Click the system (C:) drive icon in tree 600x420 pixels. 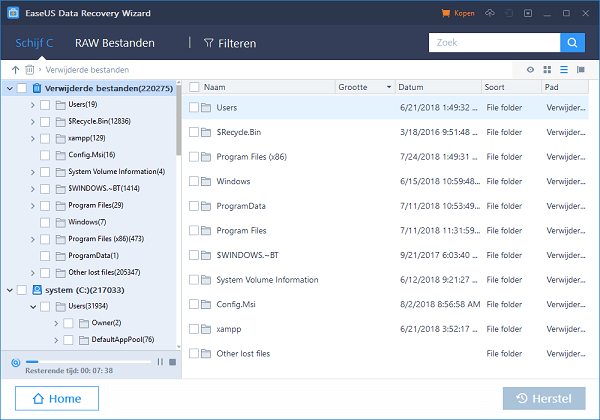point(37,290)
